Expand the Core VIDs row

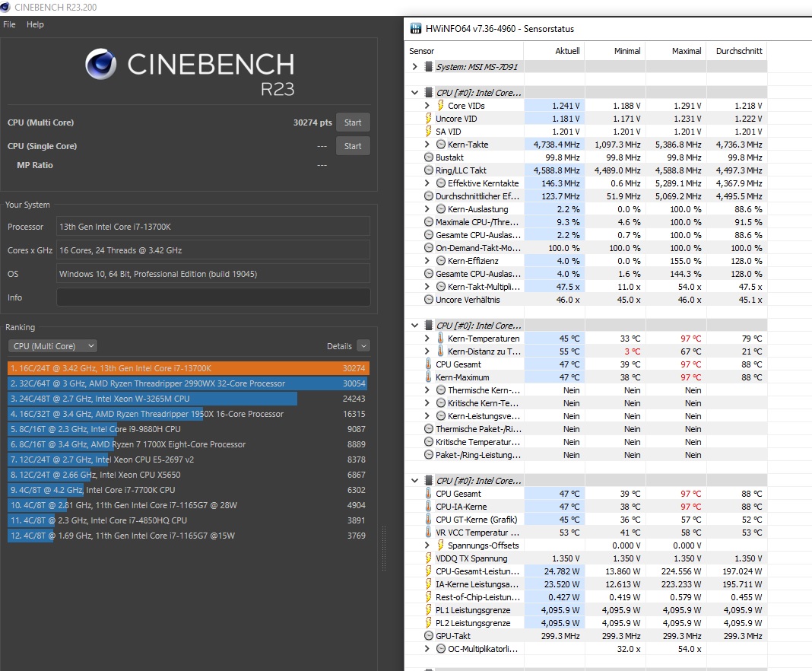tap(427, 106)
